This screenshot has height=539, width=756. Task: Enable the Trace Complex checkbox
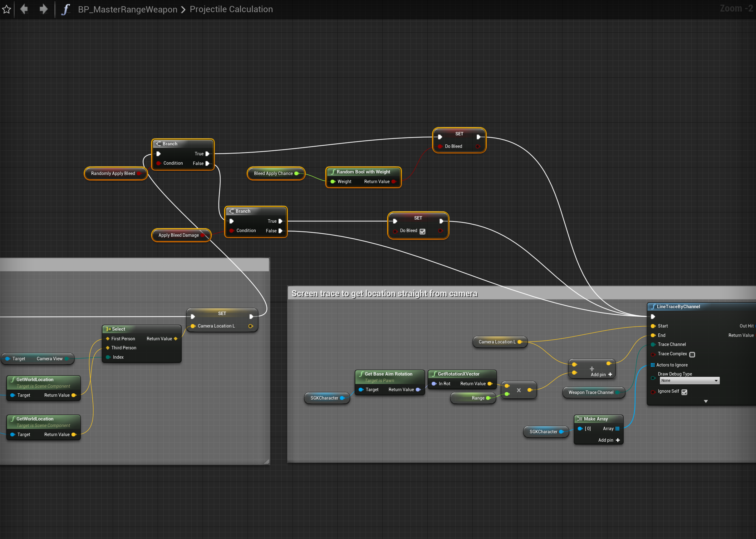click(x=692, y=354)
